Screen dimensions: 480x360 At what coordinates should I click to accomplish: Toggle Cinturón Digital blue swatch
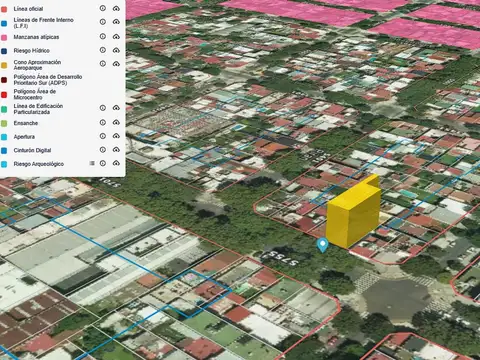[x=4, y=151]
